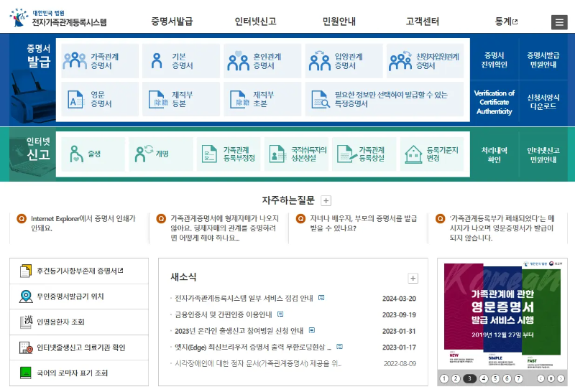Select the 출생 report icon
575x392 pixels.
click(x=76, y=154)
